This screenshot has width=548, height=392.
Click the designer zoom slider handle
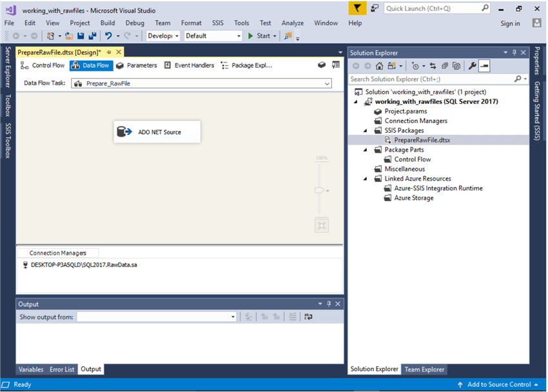coord(319,190)
